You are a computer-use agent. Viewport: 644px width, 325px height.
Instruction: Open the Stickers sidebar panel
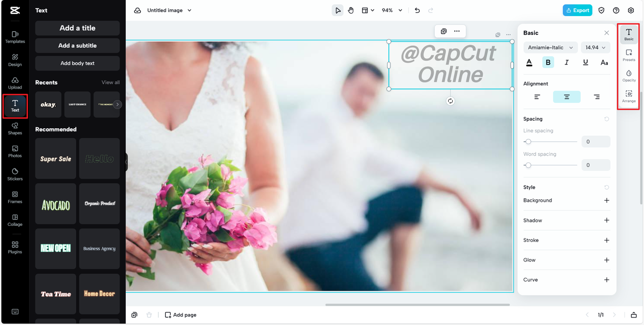coord(15,175)
